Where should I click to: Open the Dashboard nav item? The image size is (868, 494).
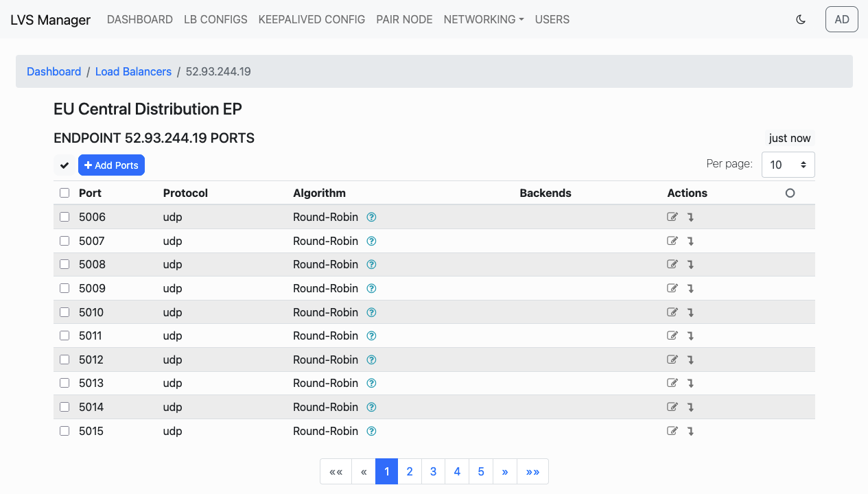140,19
